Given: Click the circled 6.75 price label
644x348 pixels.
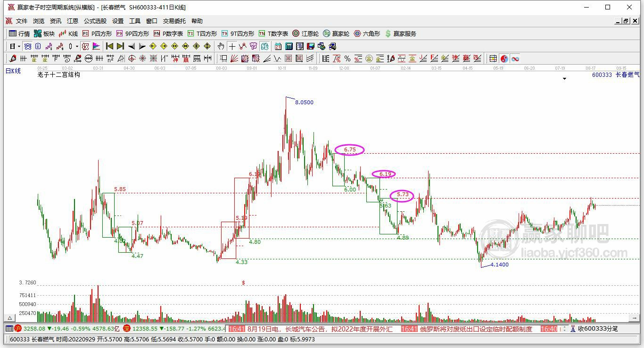Looking at the screenshot, I should pyautogui.click(x=350, y=150).
